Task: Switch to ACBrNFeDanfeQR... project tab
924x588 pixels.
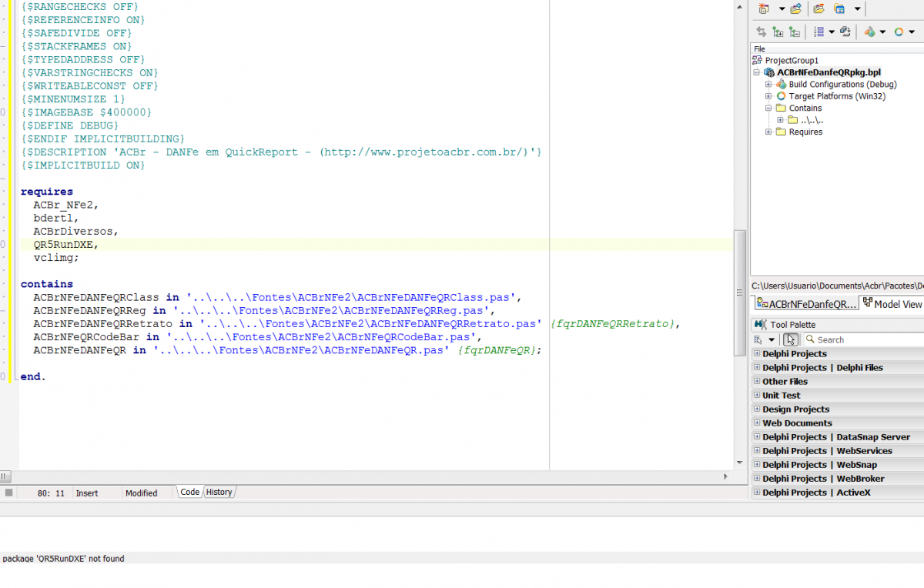Action: click(805, 304)
